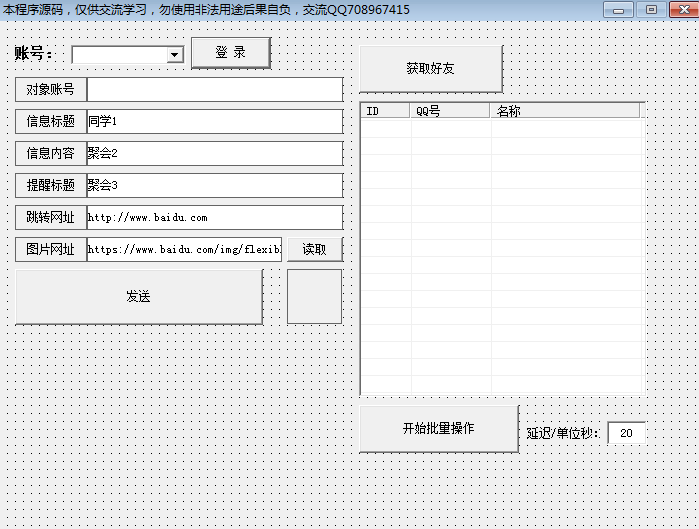The width and height of the screenshot is (699, 529).
Task: Select the 名称 column header
Action: coord(565,111)
